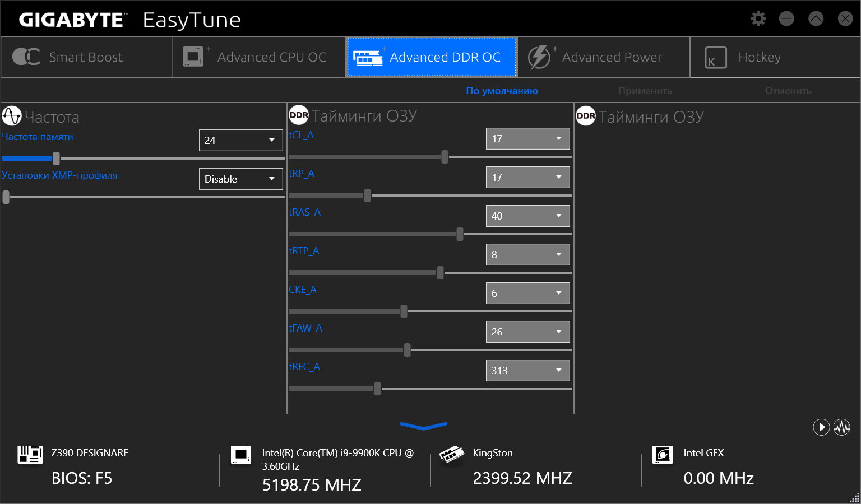The width and height of the screenshot is (861, 504).
Task: Click the tRP_A slider handle
Action: pos(368,195)
